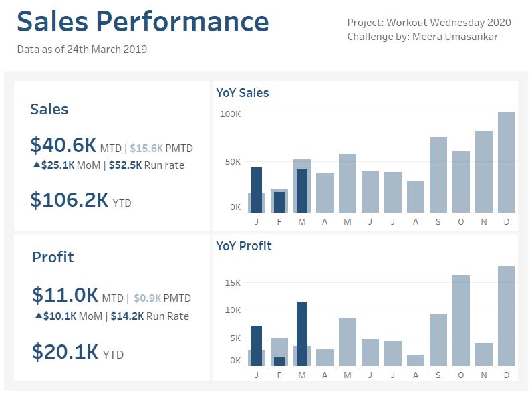This screenshot has height=394, width=532.
Task: Click the October bar in YoY Profit
Action: click(x=460, y=320)
